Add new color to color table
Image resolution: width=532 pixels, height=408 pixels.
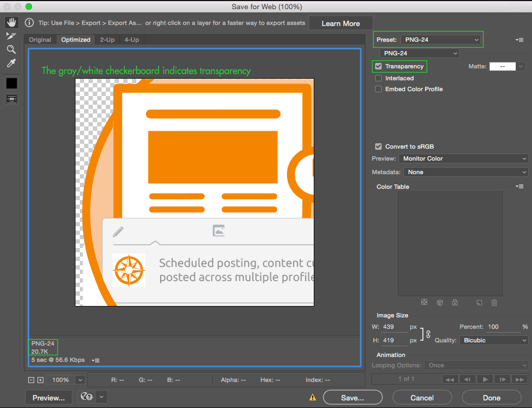pos(479,303)
